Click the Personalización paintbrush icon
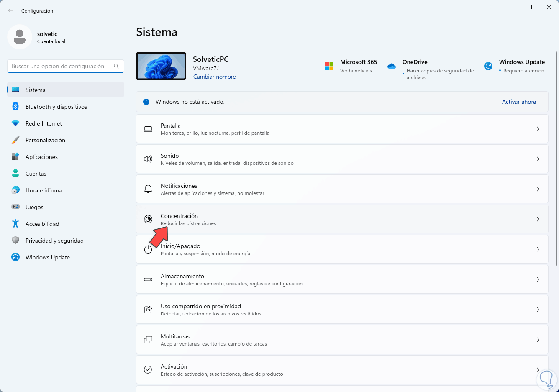Screen dimensions: 559x392 15,140
